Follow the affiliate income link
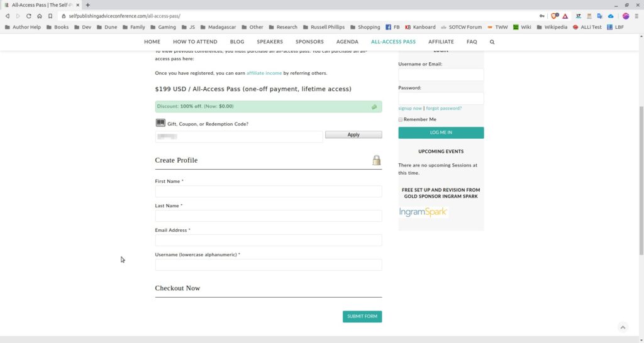Image resolution: width=644 pixels, height=343 pixels. tap(264, 73)
